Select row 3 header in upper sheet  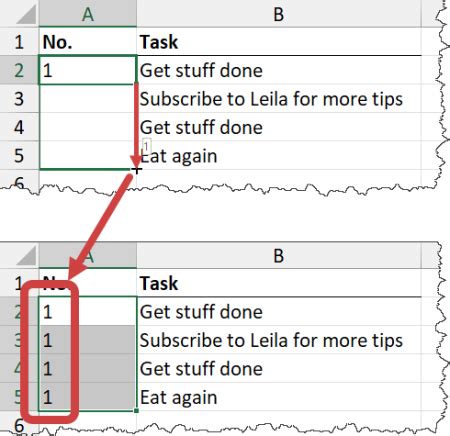tap(19, 99)
